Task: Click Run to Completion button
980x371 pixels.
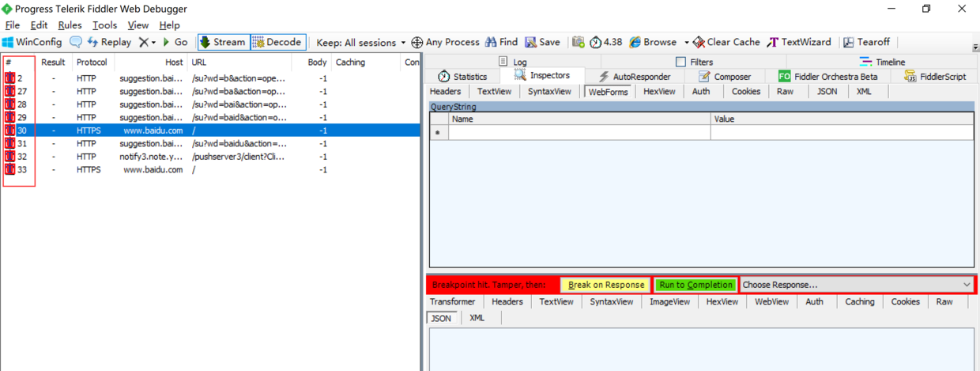Action: [x=695, y=285]
